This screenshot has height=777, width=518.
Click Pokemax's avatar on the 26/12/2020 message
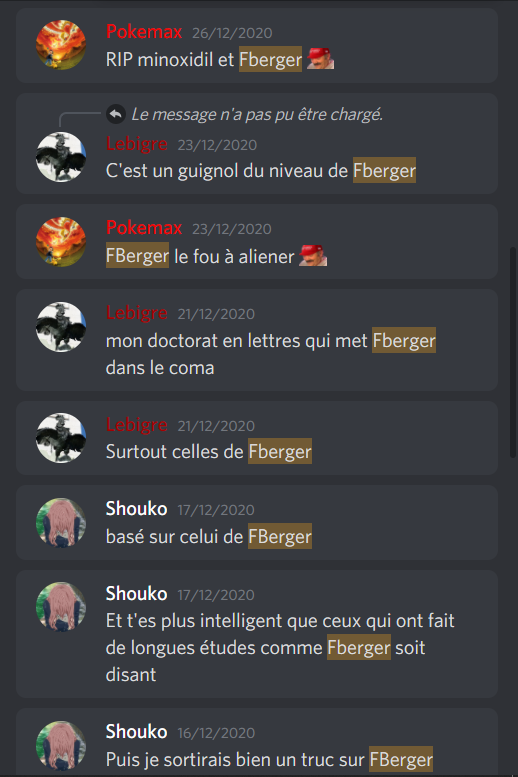[x=61, y=45]
